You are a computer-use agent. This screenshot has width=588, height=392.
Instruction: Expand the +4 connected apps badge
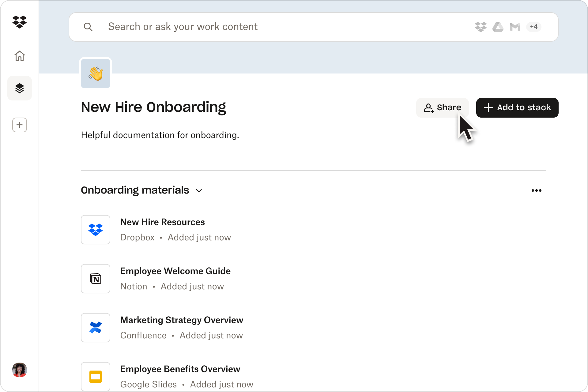(533, 27)
